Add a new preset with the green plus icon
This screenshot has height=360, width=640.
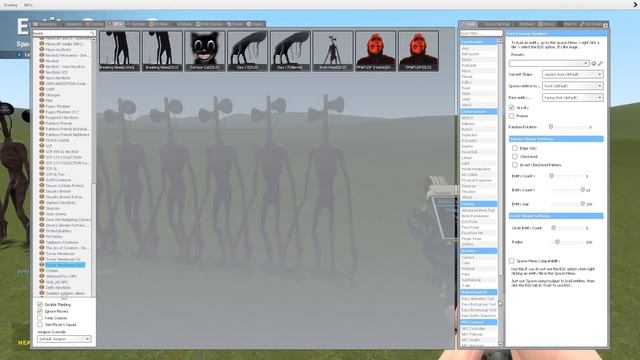[x=593, y=63]
